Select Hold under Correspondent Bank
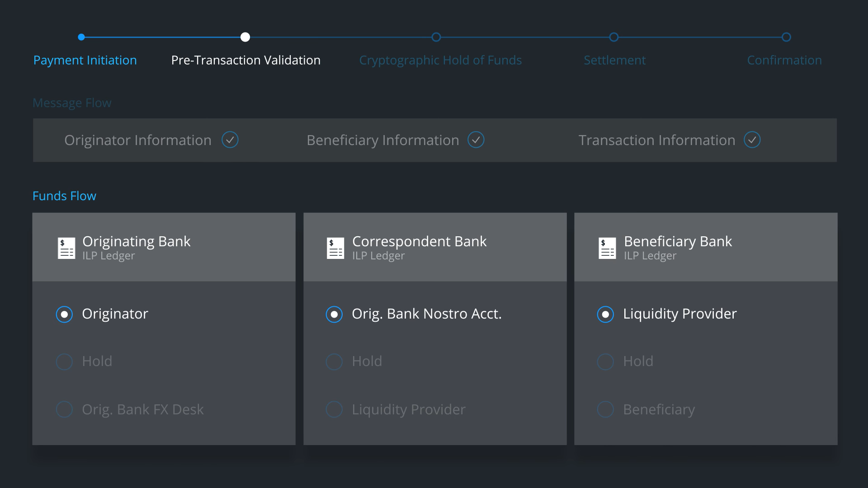Viewport: 868px width, 488px height. point(334,361)
